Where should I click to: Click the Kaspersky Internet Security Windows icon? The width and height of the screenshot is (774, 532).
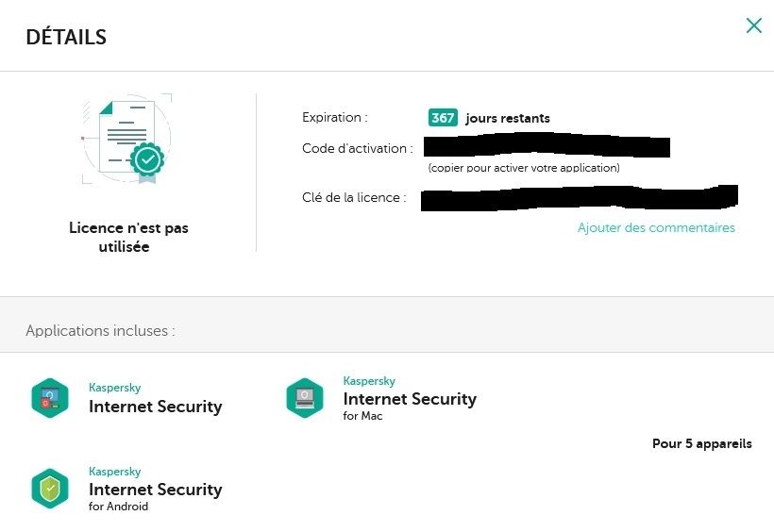50,397
